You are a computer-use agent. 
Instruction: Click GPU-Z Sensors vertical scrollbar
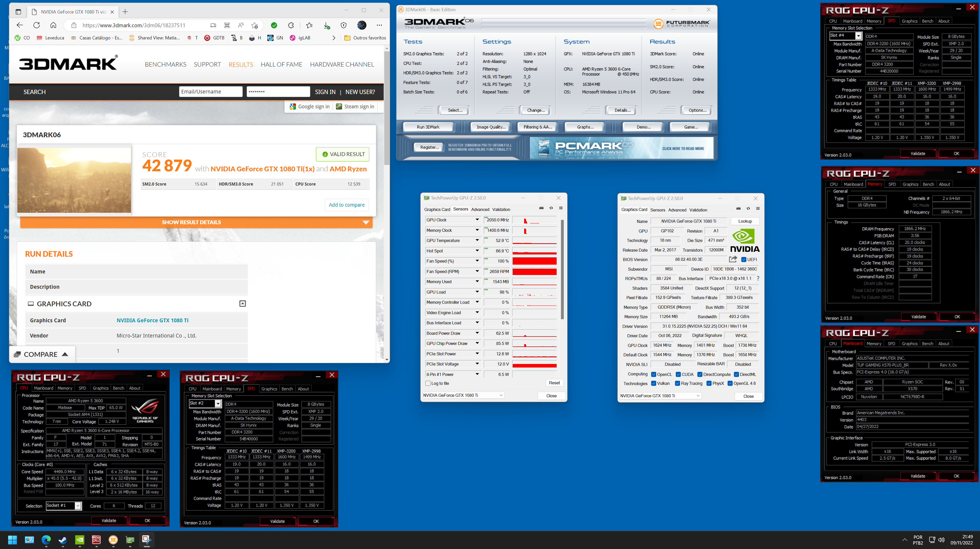(x=562, y=269)
